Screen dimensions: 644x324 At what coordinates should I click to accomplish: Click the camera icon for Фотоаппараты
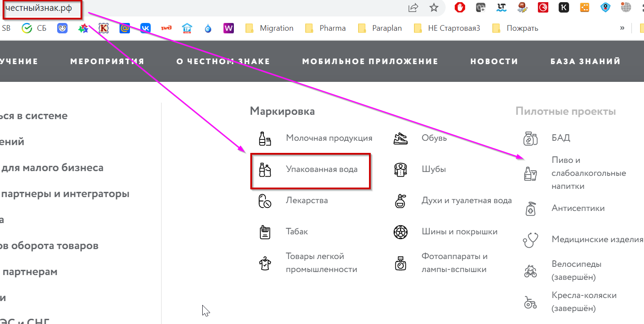[401, 263]
